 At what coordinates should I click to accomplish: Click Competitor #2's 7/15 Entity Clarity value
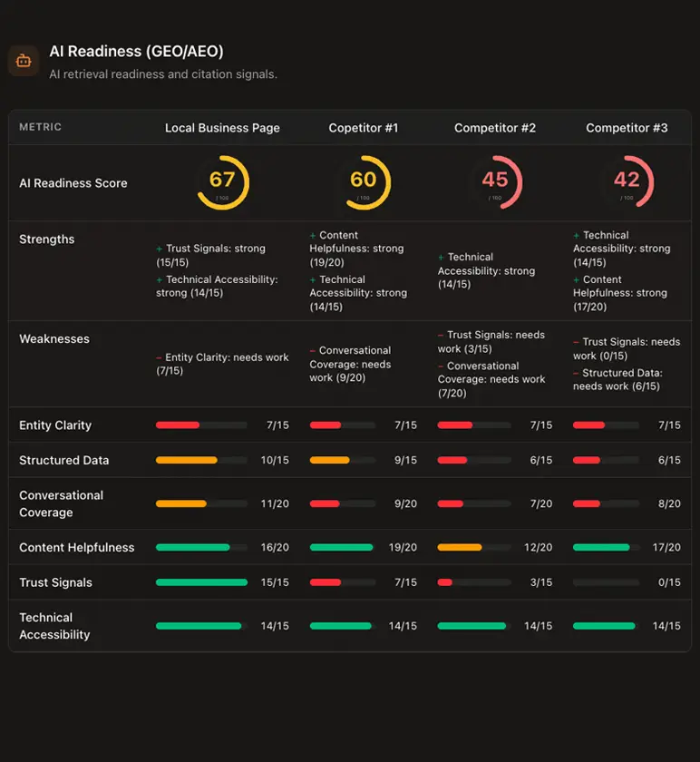pos(541,425)
